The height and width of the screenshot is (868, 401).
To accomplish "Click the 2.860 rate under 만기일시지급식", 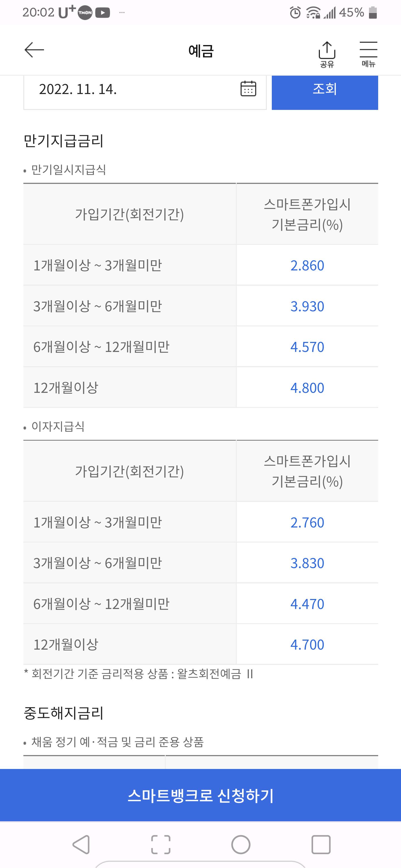I will tap(307, 265).
